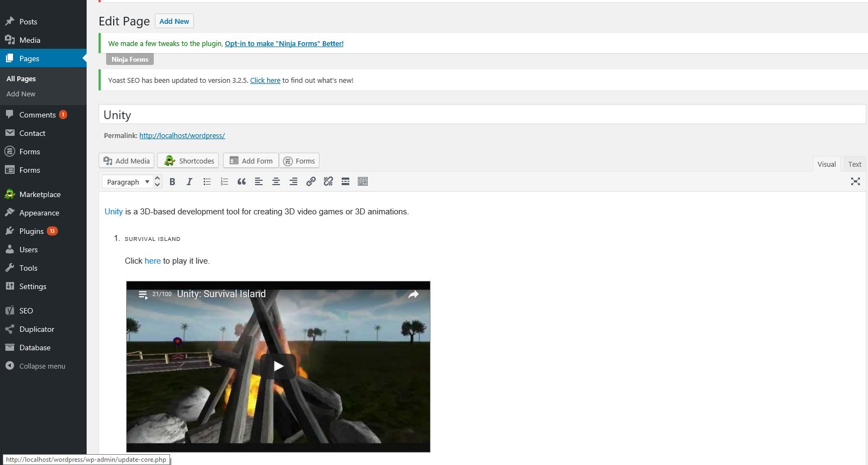Click the 'Survival Island' list heading

tap(153, 239)
